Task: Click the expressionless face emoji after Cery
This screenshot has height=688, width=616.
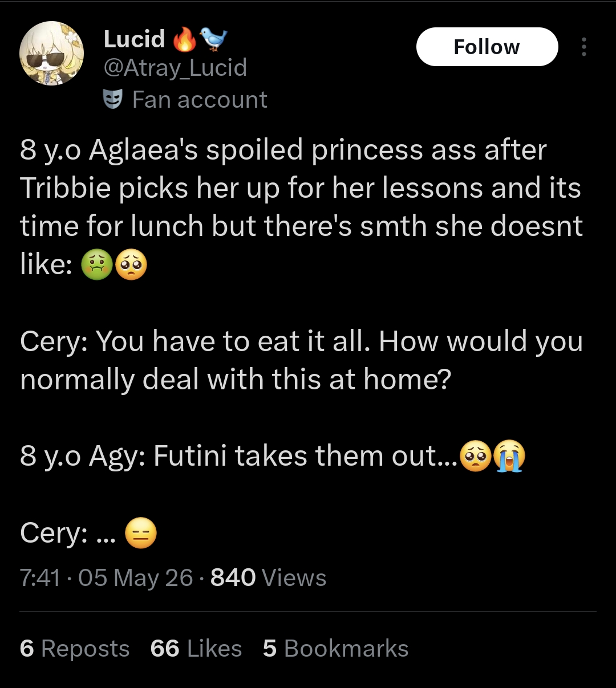Action: tap(140, 534)
